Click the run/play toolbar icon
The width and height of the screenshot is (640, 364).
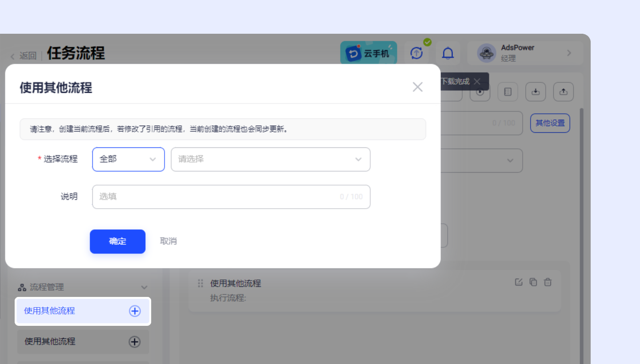click(x=480, y=92)
